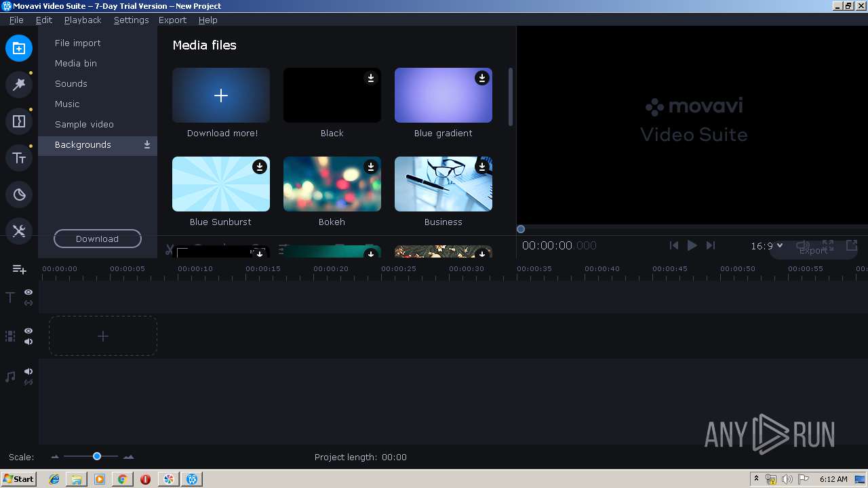
Task: Open the Import media tab icon
Action: point(19,48)
